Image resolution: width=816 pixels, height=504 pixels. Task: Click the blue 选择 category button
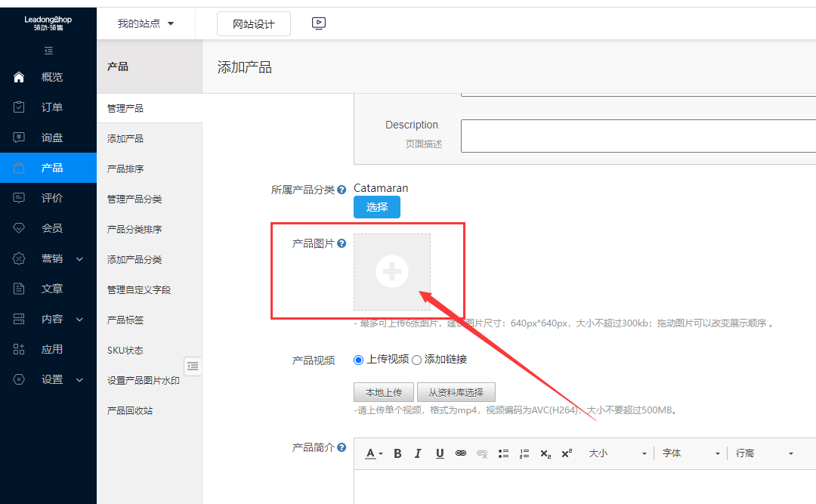pos(376,207)
